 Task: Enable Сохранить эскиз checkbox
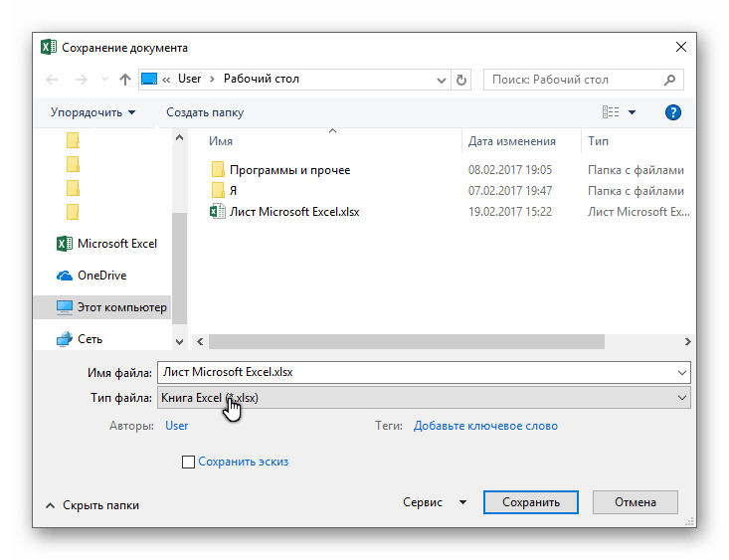pyautogui.click(x=188, y=462)
